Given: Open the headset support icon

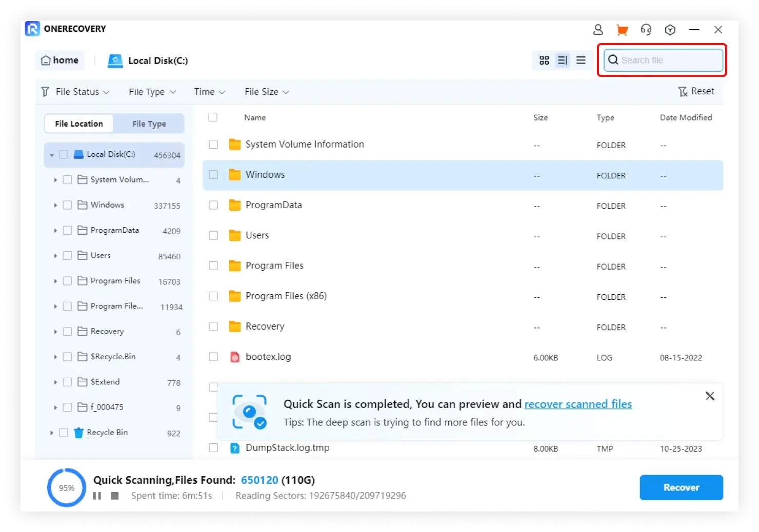Looking at the screenshot, I should [x=646, y=30].
